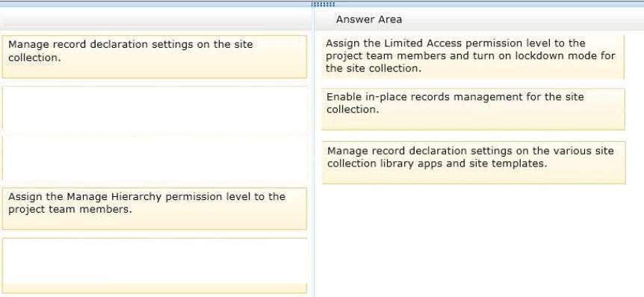The image size is (644, 297).
Task: Click the 'Assign the Limited Access permission level' answer box
Action: (x=473, y=57)
